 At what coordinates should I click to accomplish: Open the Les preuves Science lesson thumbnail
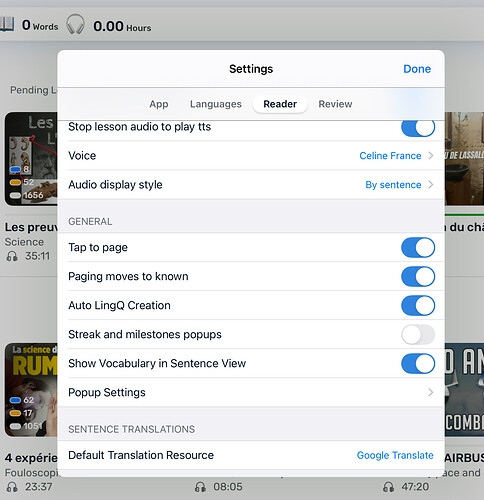[31, 159]
